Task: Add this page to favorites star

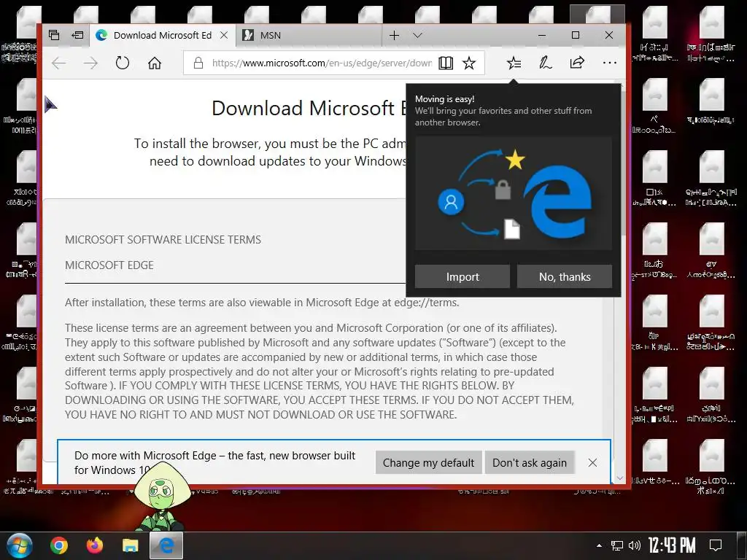Action: coord(469,63)
